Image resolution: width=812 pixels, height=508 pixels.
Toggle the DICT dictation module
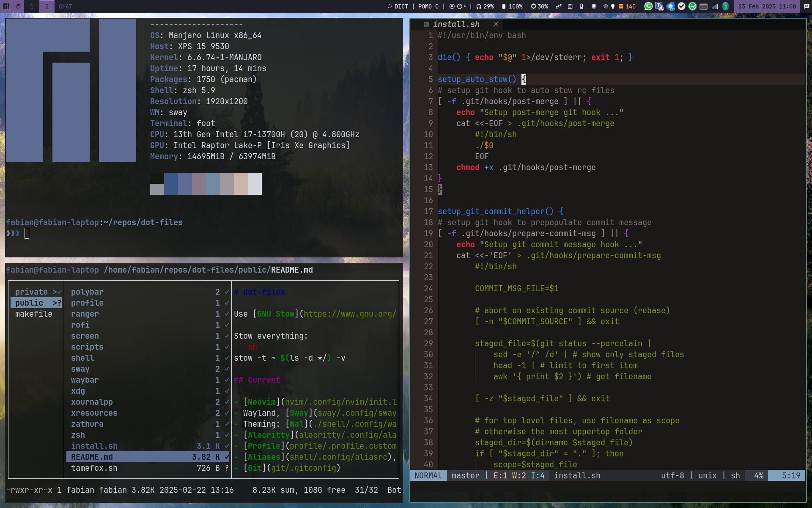(x=398, y=6)
